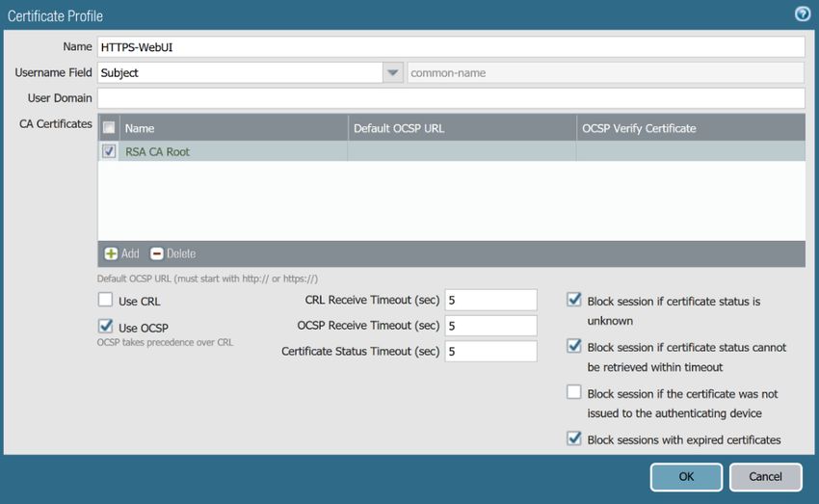
Task: Click the 'OCSP takes precedence over CRL' note
Action: point(165,343)
